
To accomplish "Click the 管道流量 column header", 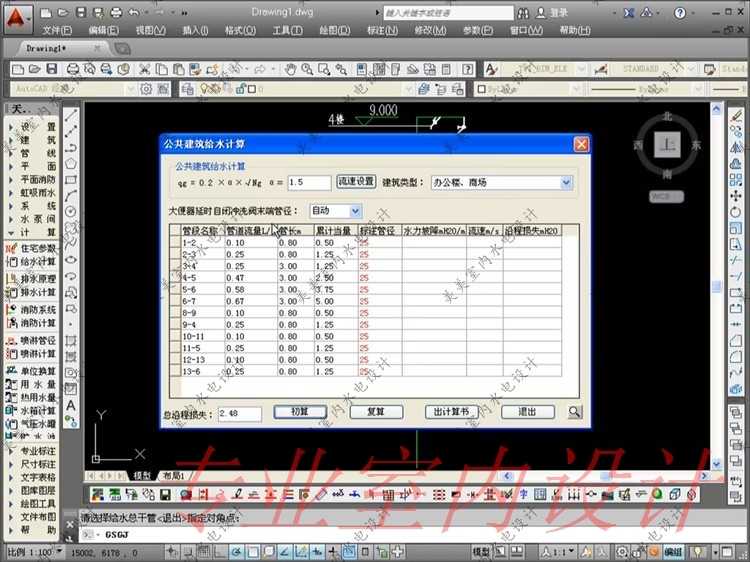I will click(x=251, y=231).
